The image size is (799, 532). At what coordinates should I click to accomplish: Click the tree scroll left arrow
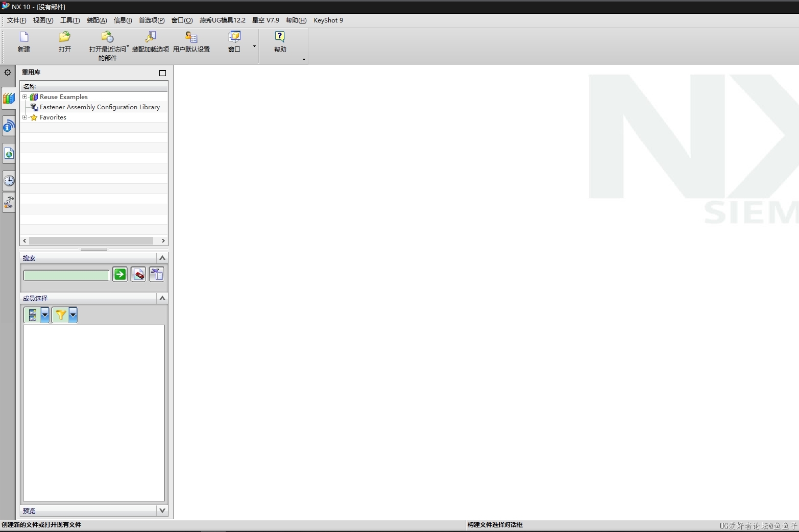(x=25, y=240)
